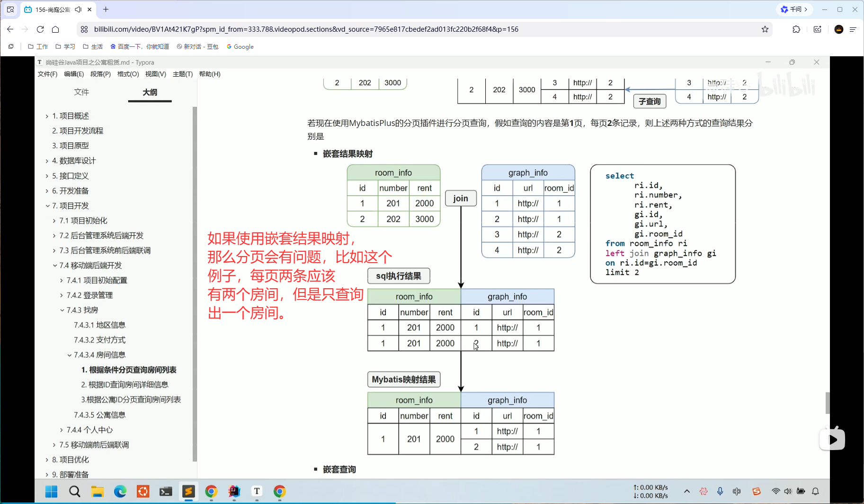864x504 pixels.
Task: Switch to Typora in the taskbar
Action: tap(257, 491)
